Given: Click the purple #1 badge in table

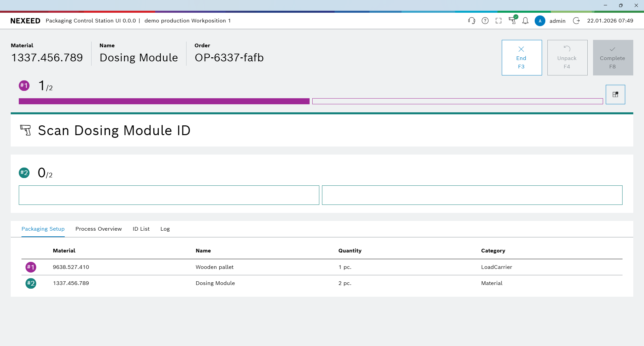Looking at the screenshot, I should [x=31, y=267].
